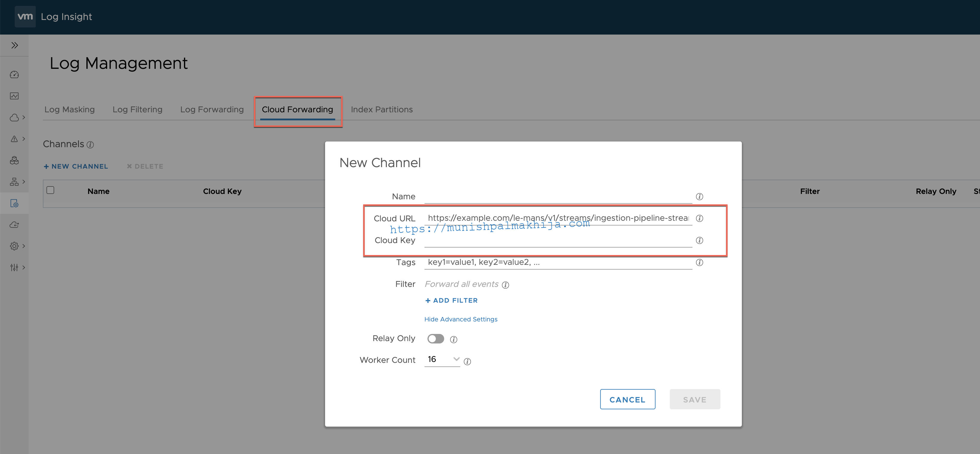
Task: Click the Cancel button
Action: click(627, 399)
